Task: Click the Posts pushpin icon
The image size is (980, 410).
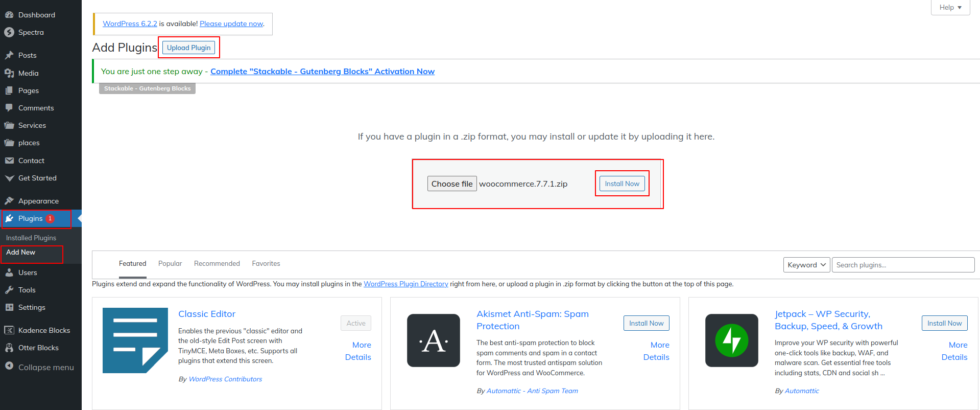Action: tap(9, 55)
